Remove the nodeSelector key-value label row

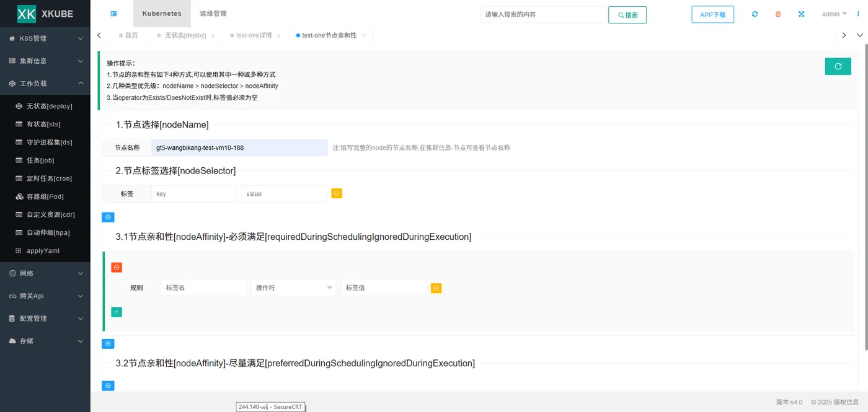(337, 193)
